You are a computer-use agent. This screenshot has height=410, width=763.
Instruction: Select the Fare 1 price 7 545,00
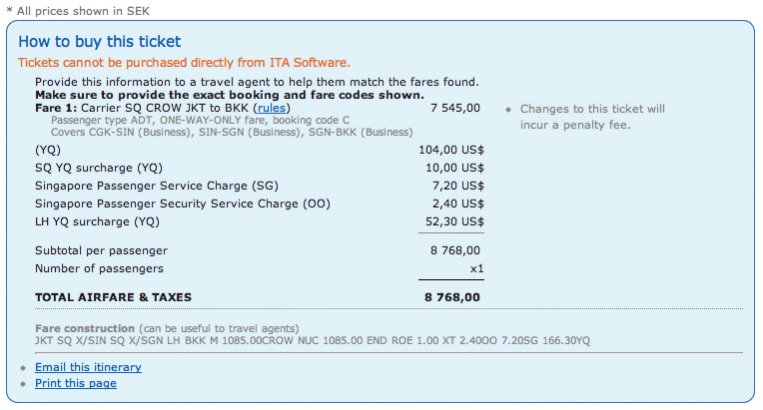point(455,107)
